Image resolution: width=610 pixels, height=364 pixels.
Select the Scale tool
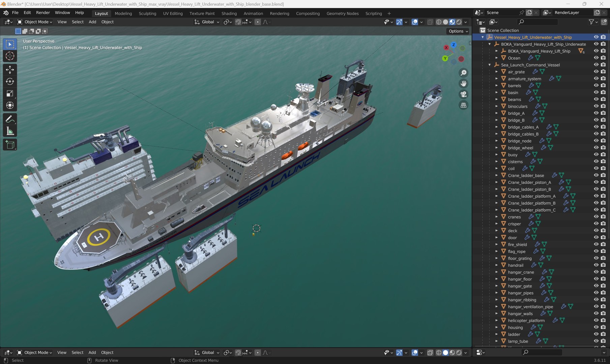[x=10, y=93]
